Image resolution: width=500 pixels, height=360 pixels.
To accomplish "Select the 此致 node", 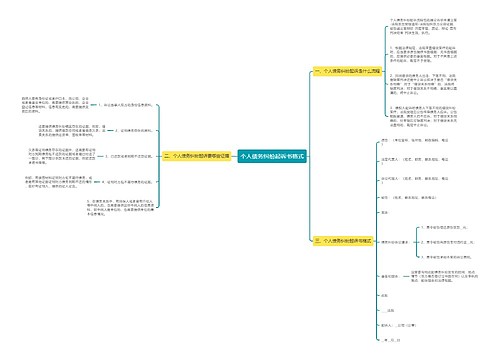I will pyautogui.click(x=384, y=295).
